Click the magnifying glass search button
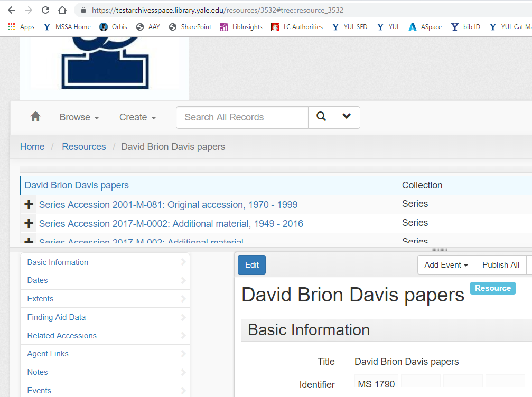The height and width of the screenshot is (397, 532). coord(321,117)
